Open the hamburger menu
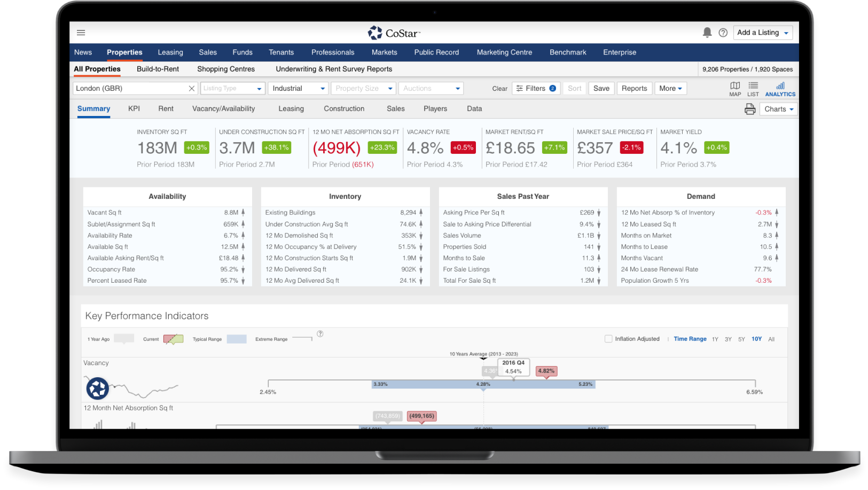868x490 pixels. (x=81, y=33)
